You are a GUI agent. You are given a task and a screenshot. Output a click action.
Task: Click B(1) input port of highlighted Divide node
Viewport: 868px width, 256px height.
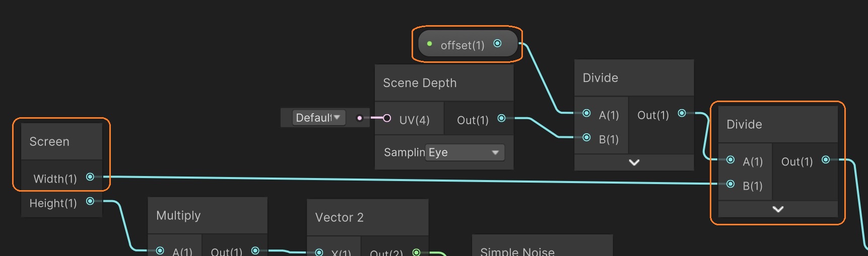[x=730, y=184]
